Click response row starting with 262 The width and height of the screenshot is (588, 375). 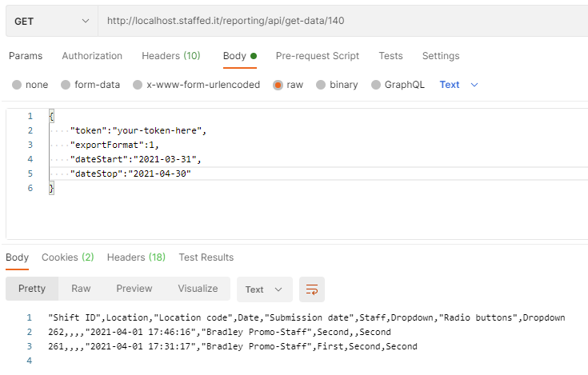[219, 332]
